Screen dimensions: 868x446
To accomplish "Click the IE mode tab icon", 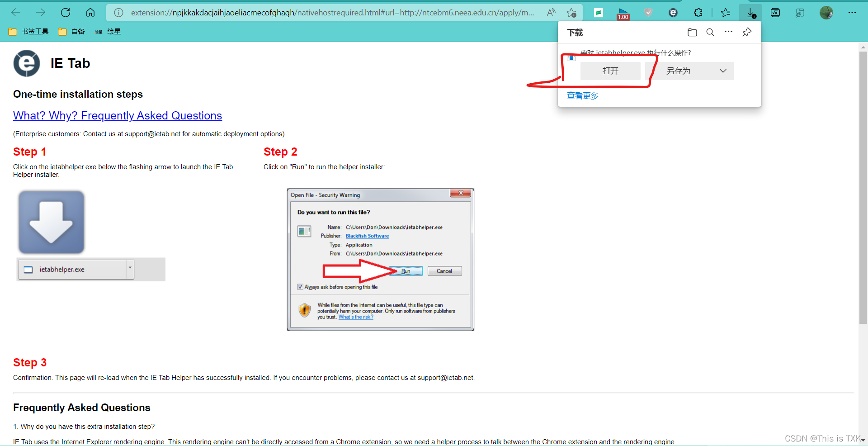I will 800,13.
